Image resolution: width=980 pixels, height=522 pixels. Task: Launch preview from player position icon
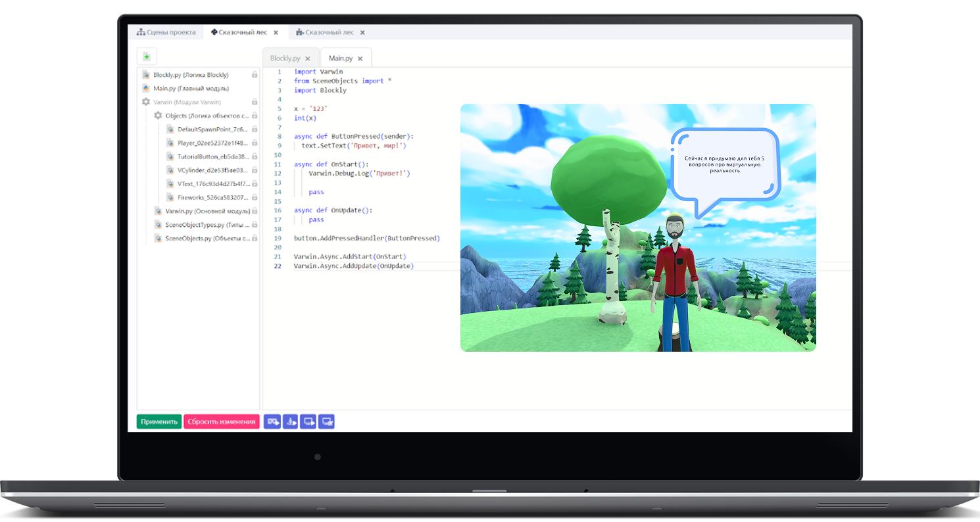290,421
